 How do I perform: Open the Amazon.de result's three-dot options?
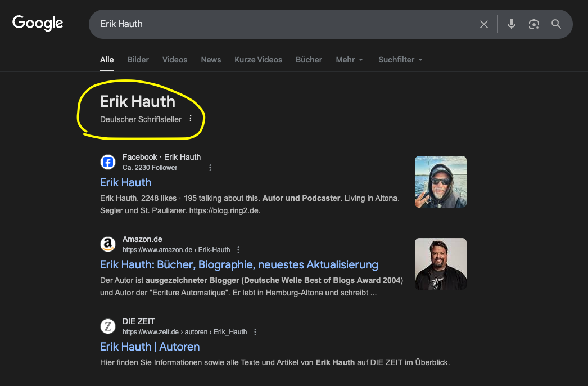238,250
